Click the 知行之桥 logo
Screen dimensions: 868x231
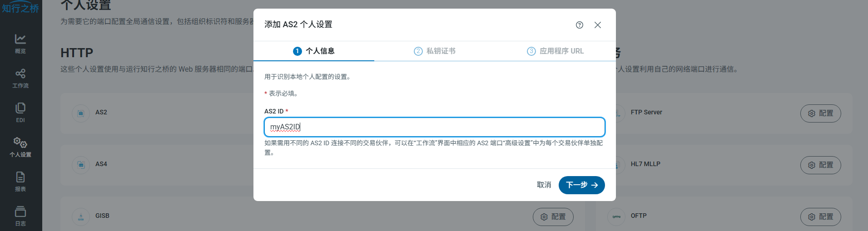pyautogui.click(x=20, y=8)
